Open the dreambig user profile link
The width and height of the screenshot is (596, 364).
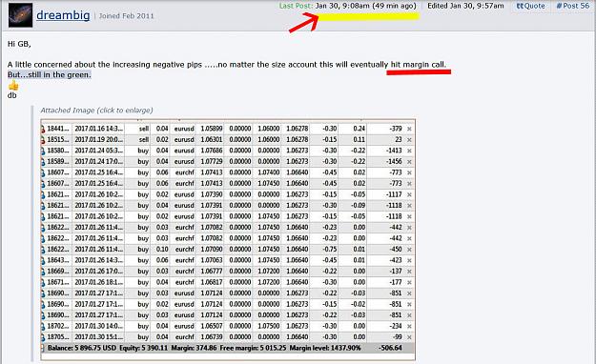pyautogui.click(x=63, y=15)
